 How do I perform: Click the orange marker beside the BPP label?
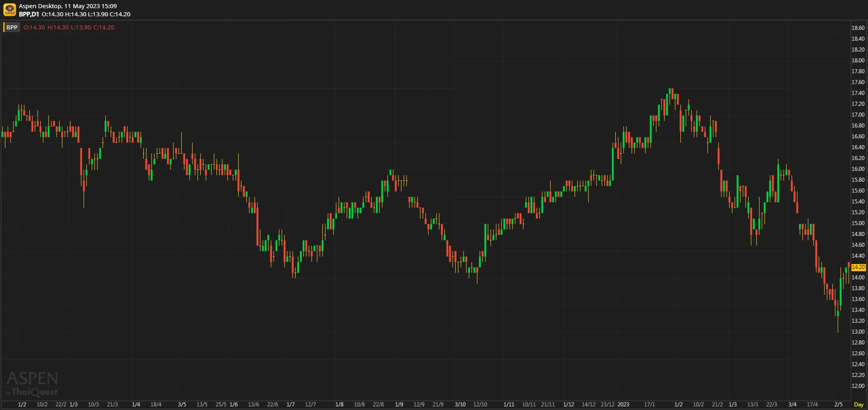(4, 28)
